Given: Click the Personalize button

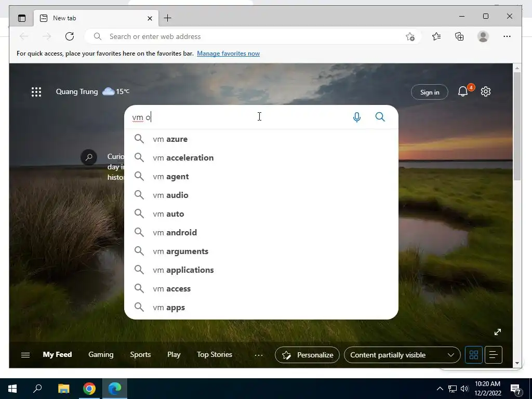Looking at the screenshot, I should pos(307,355).
